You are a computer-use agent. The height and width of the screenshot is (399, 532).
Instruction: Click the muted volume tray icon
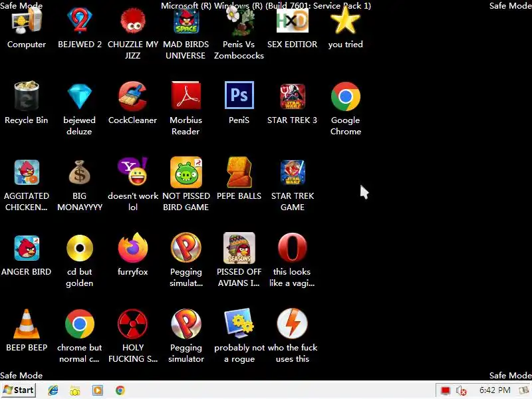461,391
